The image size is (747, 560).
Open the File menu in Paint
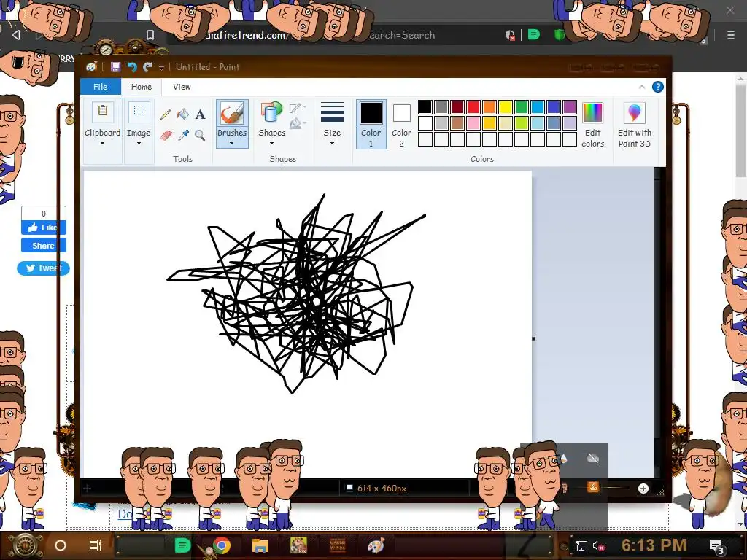pos(101,87)
